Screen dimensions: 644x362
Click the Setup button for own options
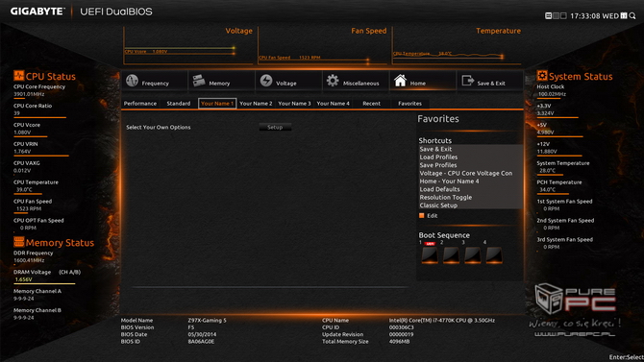(x=275, y=128)
